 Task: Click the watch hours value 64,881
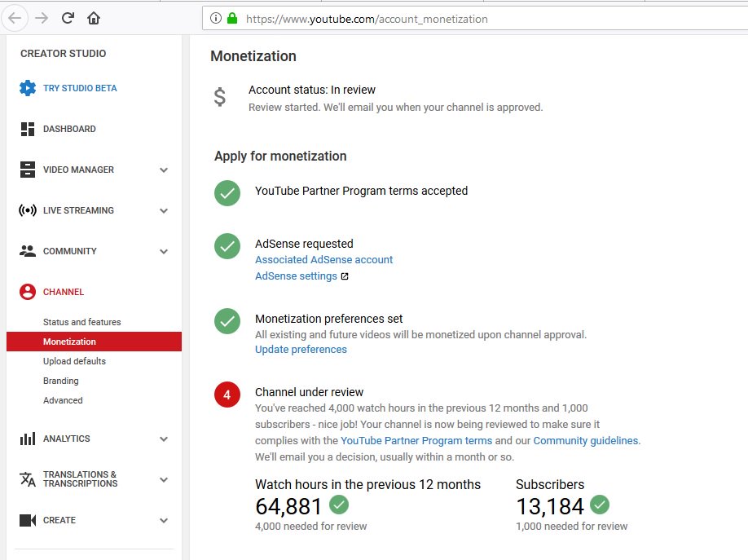point(288,506)
